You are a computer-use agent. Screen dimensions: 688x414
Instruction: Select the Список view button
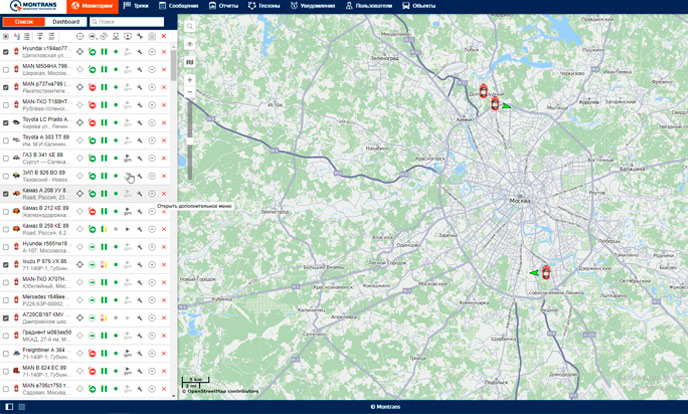tap(24, 21)
